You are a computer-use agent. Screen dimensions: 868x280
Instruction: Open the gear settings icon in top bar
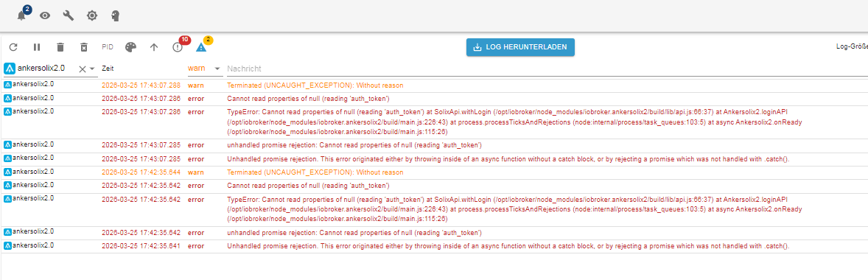pos(92,15)
